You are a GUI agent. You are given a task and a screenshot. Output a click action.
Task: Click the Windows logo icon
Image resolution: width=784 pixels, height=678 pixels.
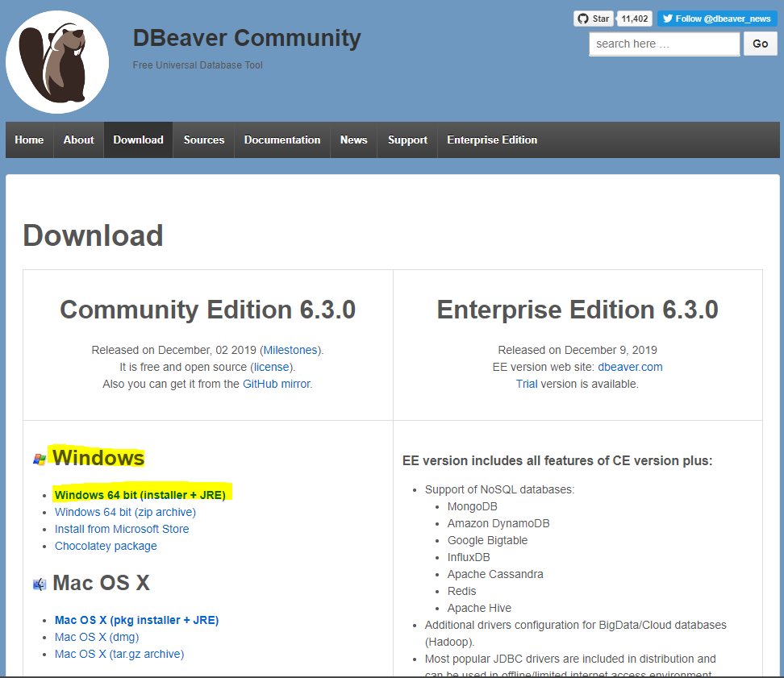coord(40,460)
